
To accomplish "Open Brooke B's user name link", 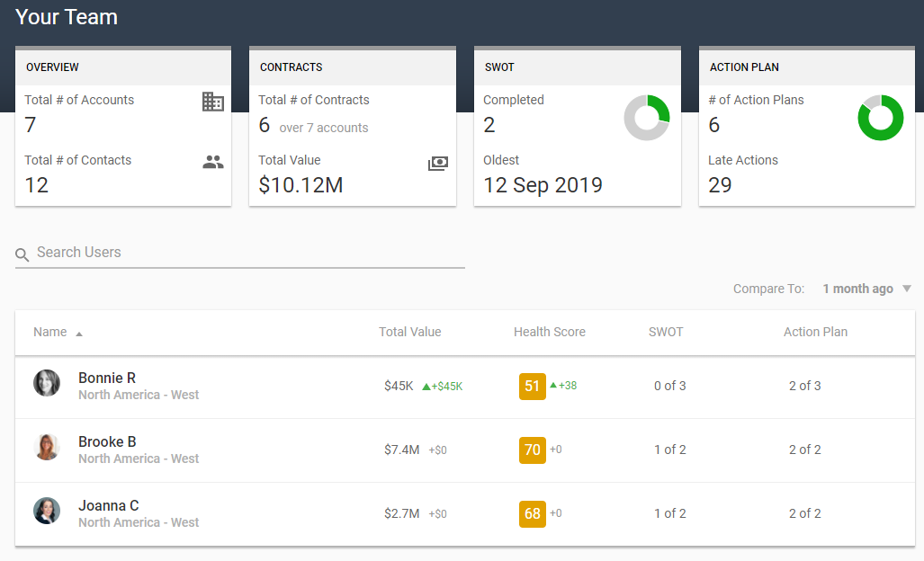I will [x=107, y=441].
